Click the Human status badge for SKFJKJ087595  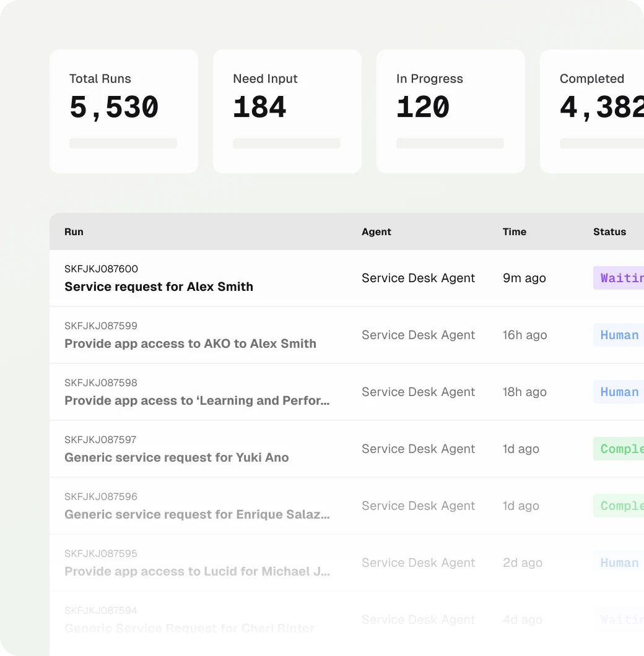(x=619, y=563)
